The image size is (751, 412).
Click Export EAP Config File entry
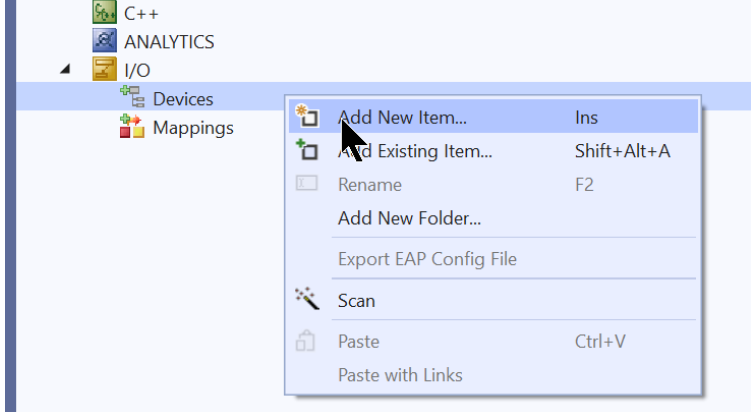[x=493, y=259]
